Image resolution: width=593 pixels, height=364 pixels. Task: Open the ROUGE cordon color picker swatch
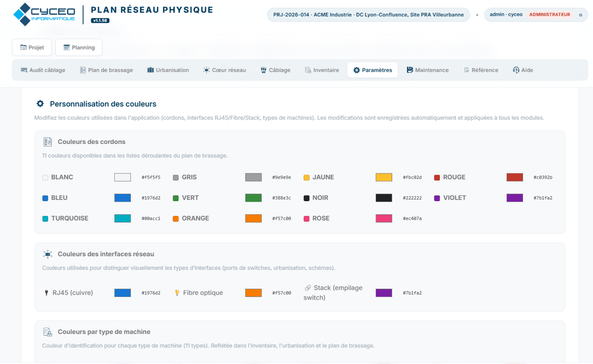515,177
